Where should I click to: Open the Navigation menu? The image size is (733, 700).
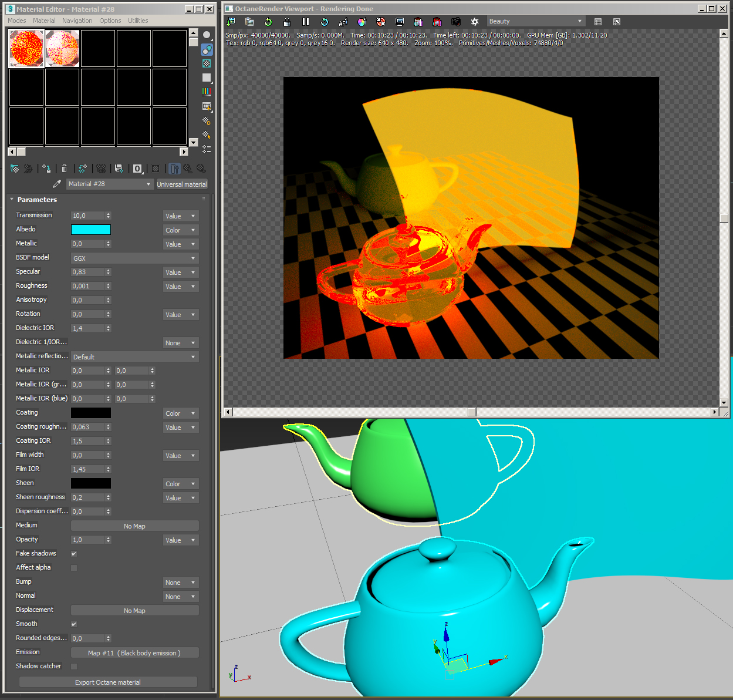coord(77,21)
